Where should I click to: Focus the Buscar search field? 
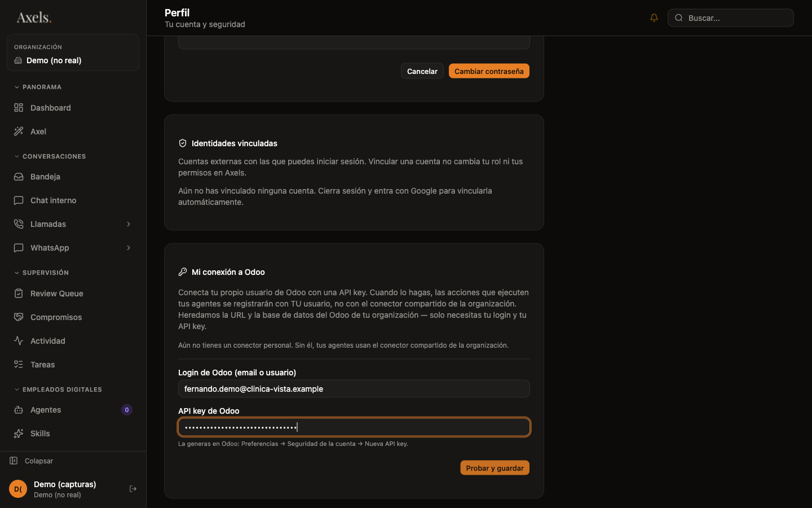tap(731, 17)
